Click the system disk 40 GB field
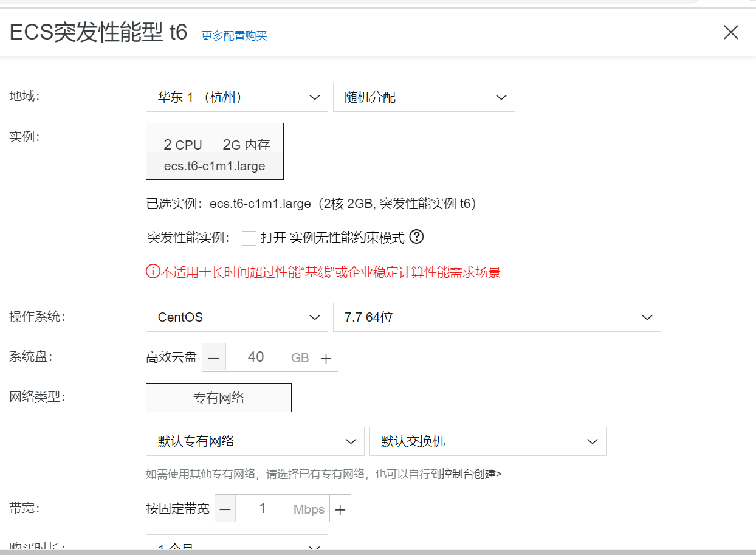 click(270, 357)
